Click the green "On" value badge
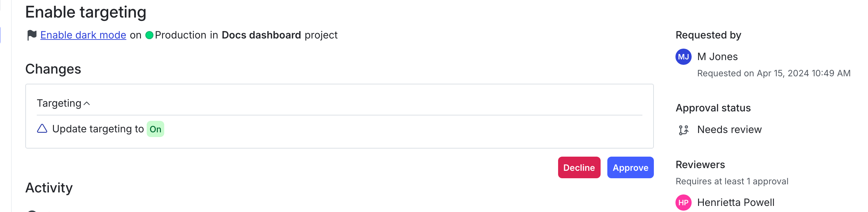Image resolution: width=868 pixels, height=212 pixels. 155,129
